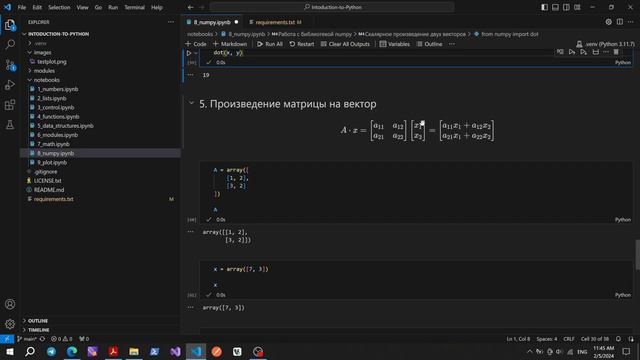Open remote window indicator in status bar
This screenshot has height=360, width=640.
click(x=7, y=339)
